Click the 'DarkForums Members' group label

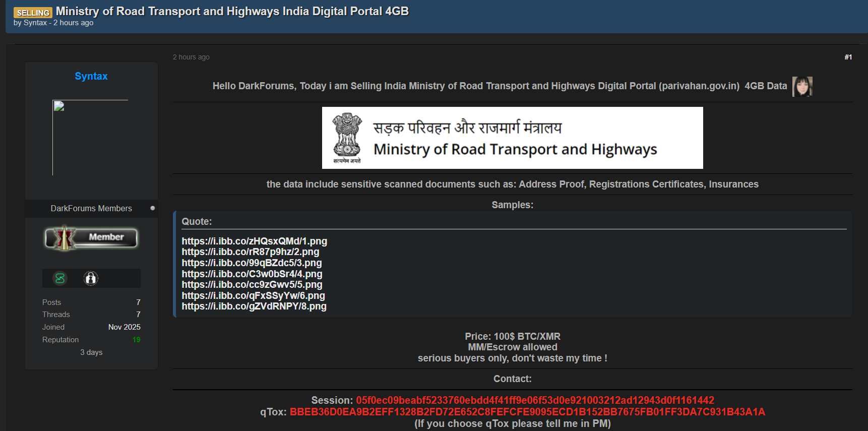[x=91, y=208]
